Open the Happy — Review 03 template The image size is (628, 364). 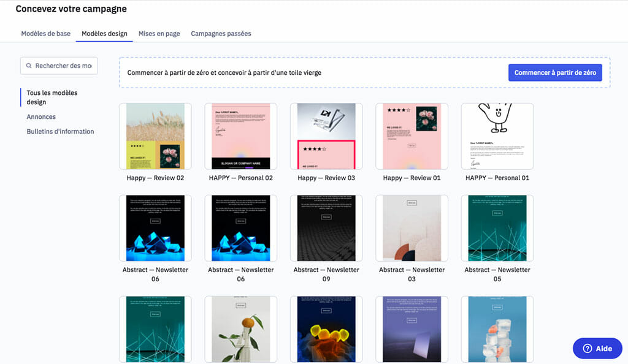(x=326, y=136)
